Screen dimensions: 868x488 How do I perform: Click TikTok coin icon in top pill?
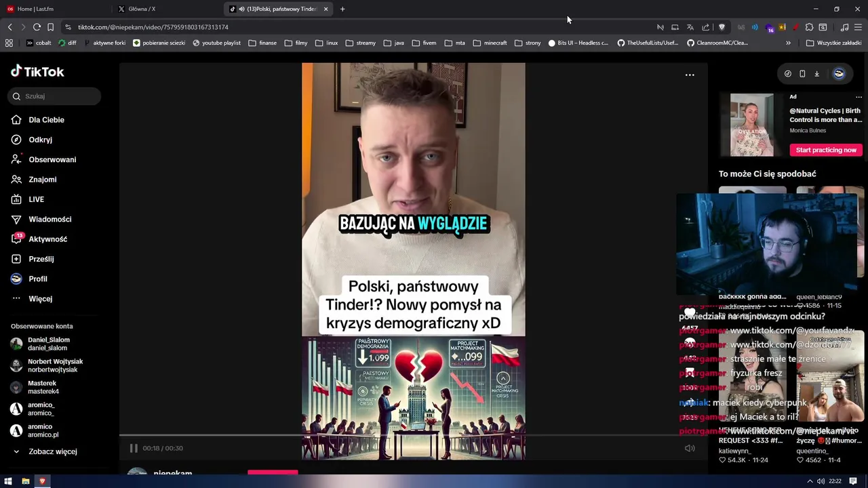point(787,74)
